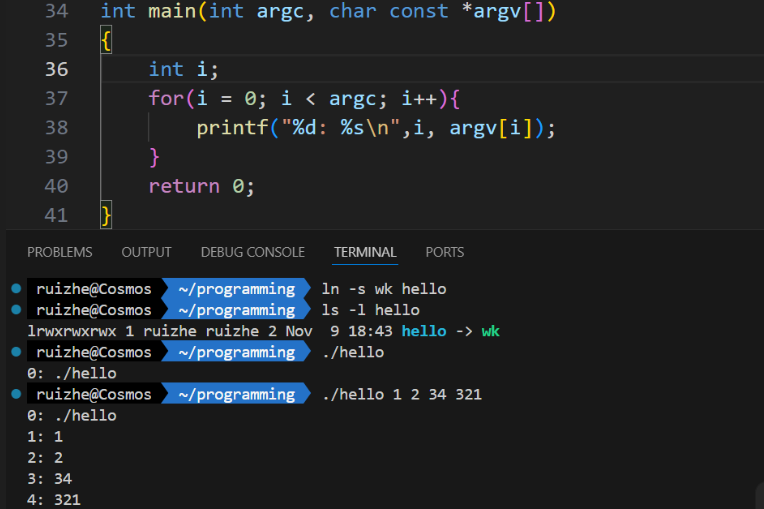Viewport: 764px width, 509px height.
Task: Click the './hello 1 2 34 321' command text
Action: [x=401, y=394]
